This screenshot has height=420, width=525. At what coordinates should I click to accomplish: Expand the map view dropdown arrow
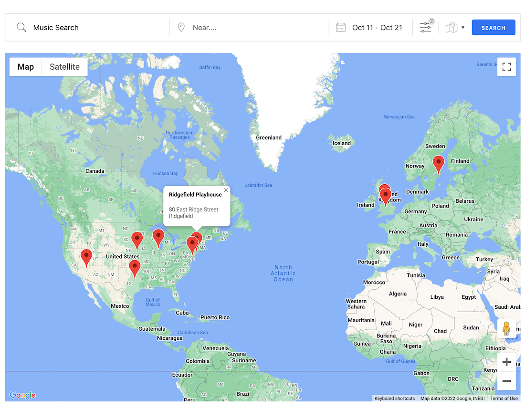coord(462,28)
